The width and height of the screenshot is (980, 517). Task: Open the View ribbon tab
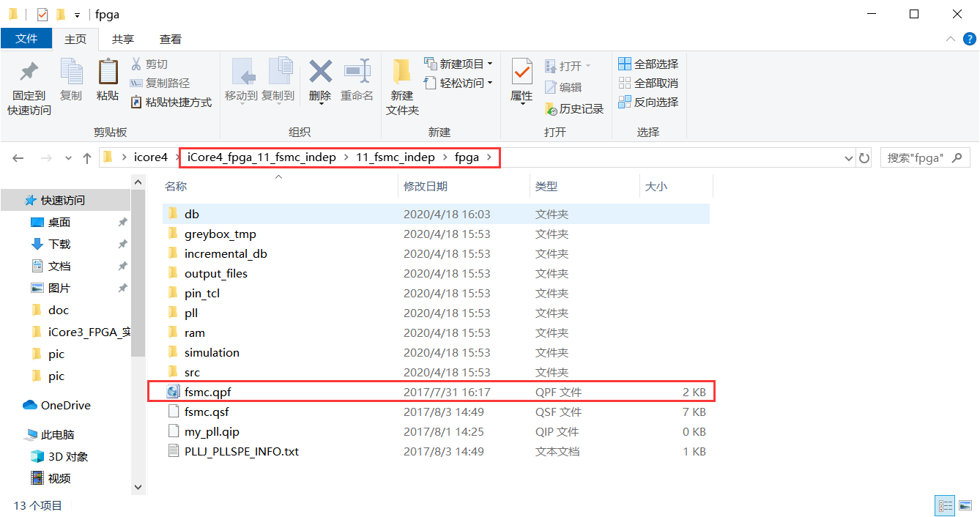point(170,40)
